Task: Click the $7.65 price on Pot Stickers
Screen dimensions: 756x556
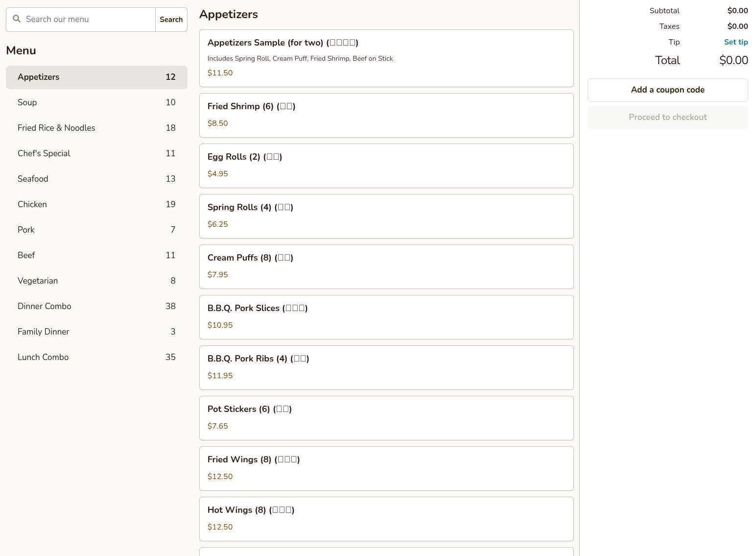Action: pyautogui.click(x=218, y=426)
